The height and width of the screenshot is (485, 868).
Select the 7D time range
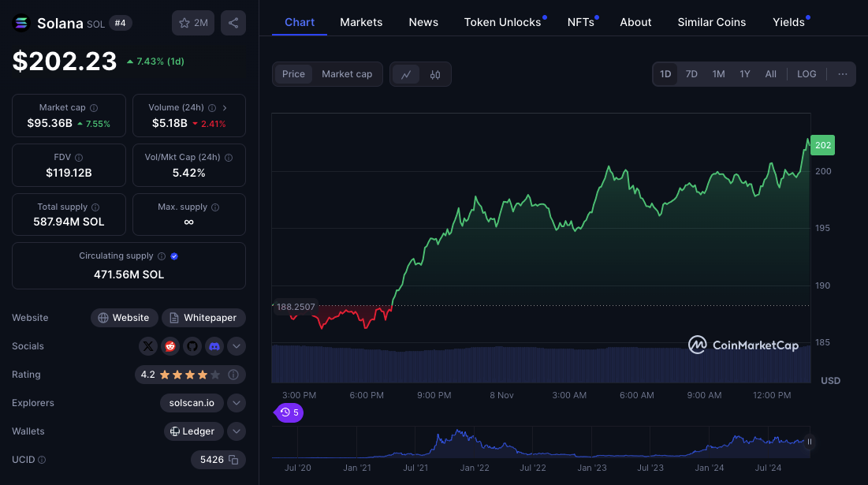click(691, 74)
